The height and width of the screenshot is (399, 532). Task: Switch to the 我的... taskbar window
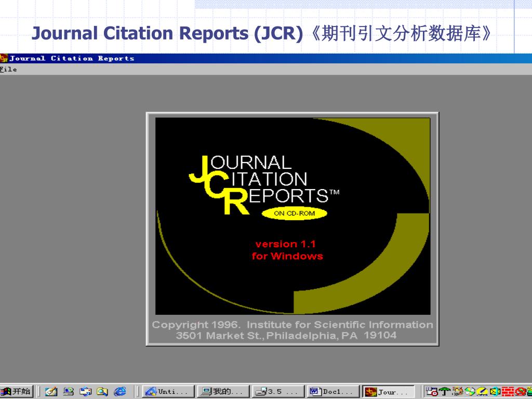click(x=223, y=392)
